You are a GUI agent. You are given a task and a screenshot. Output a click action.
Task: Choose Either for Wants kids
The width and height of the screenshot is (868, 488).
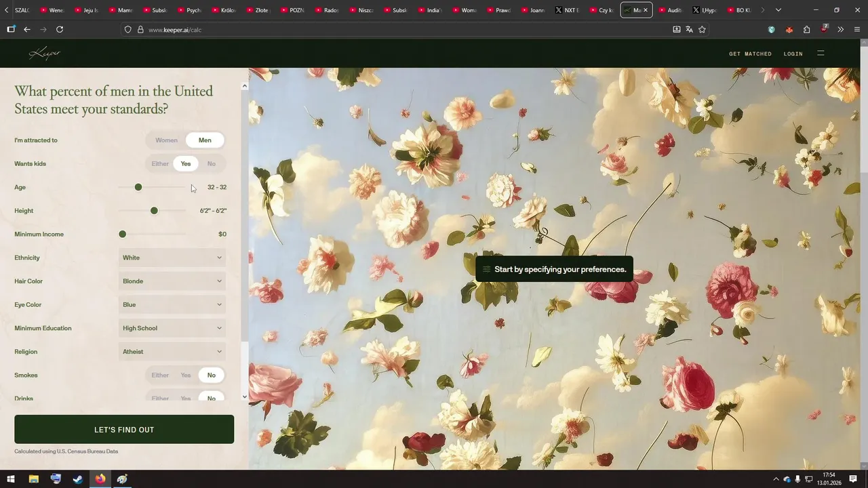(160, 163)
